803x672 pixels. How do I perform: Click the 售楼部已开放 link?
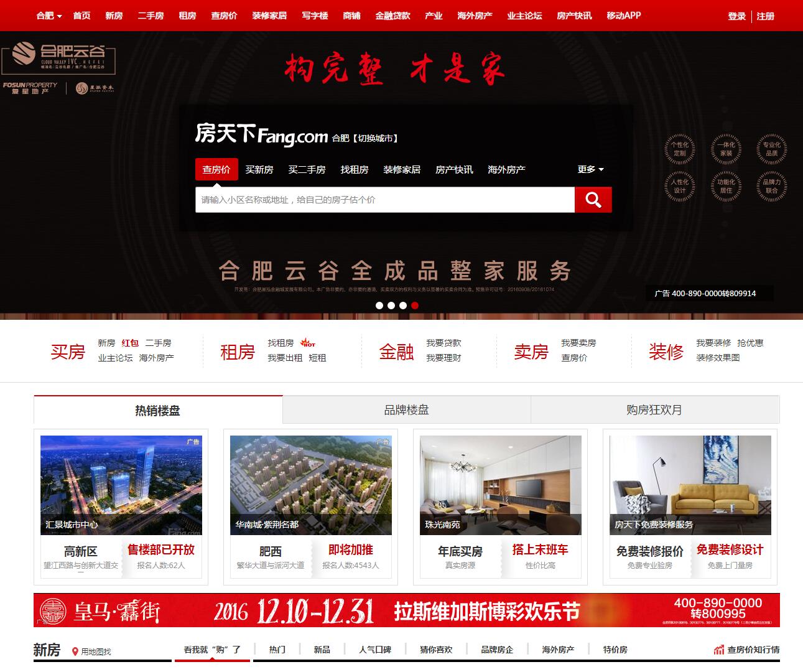161,550
